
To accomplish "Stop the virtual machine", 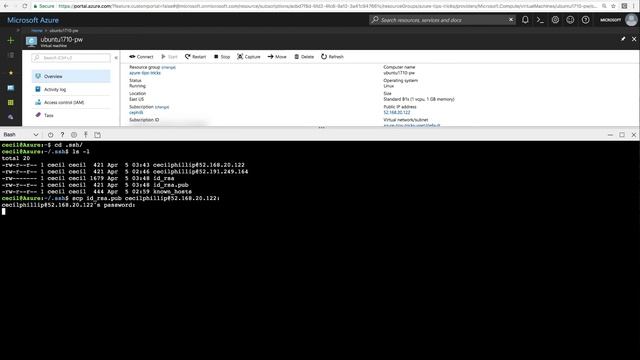I will tap(222, 57).
